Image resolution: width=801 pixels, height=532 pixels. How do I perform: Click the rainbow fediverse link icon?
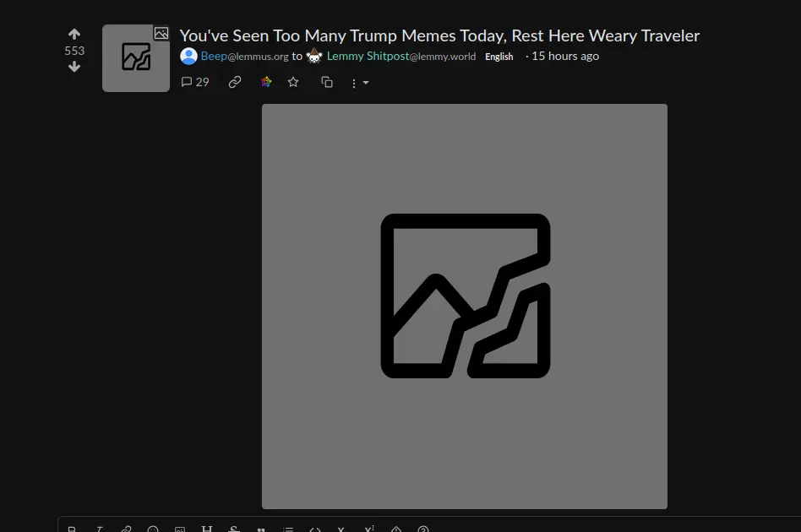[x=265, y=82]
